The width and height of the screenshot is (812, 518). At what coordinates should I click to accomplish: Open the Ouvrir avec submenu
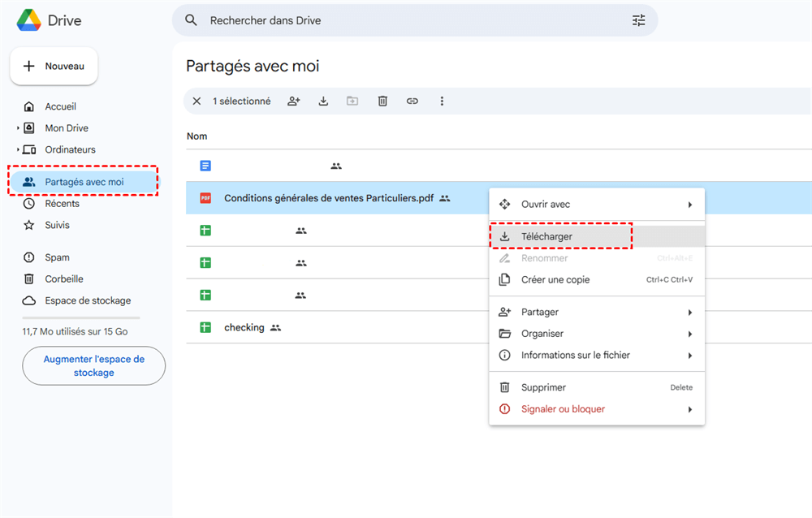(x=597, y=205)
